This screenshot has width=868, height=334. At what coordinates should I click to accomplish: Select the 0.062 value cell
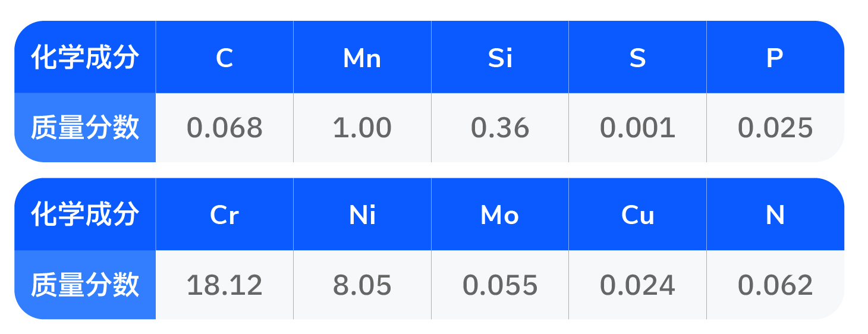point(775,285)
